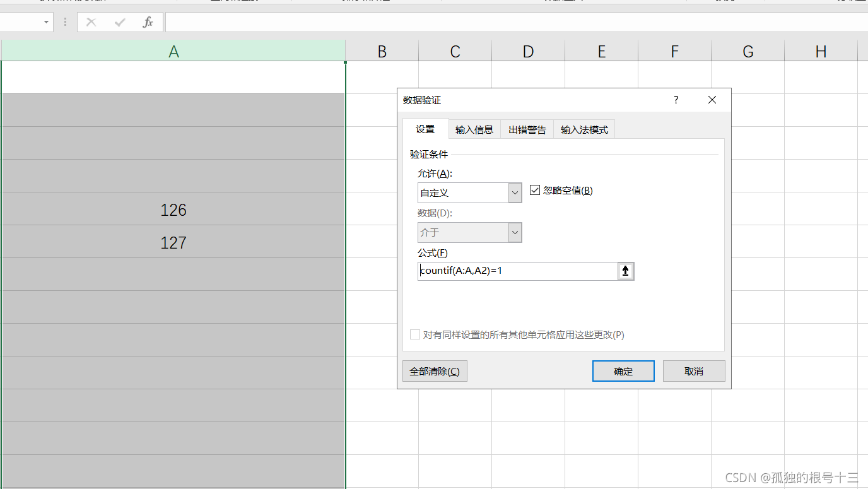The height and width of the screenshot is (489, 868).
Task: Switch to the 设置 tab
Action: pyautogui.click(x=425, y=129)
